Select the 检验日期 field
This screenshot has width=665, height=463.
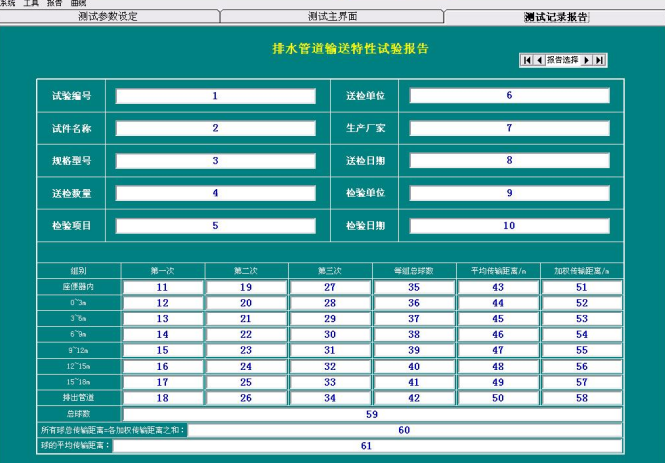509,226
